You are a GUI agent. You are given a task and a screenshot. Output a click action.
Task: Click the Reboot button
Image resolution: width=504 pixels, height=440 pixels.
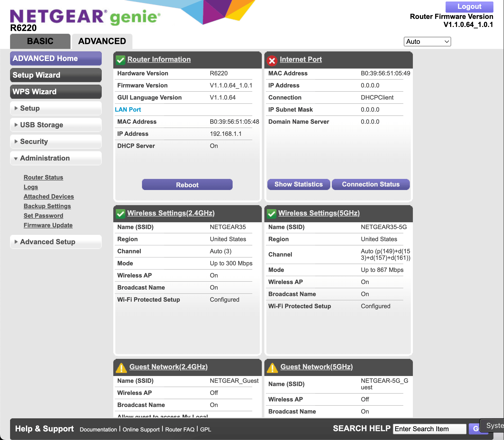(x=187, y=185)
